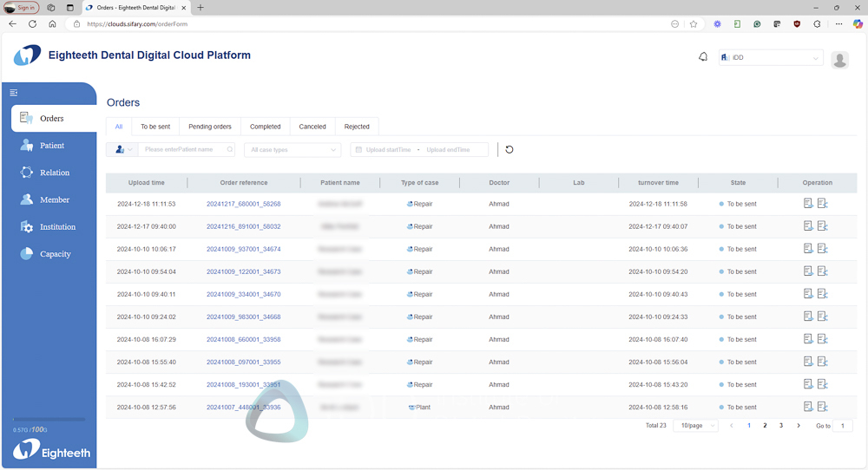Open order reference 20241009_937001_34674

pyautogui.click(x=243, y=249)
